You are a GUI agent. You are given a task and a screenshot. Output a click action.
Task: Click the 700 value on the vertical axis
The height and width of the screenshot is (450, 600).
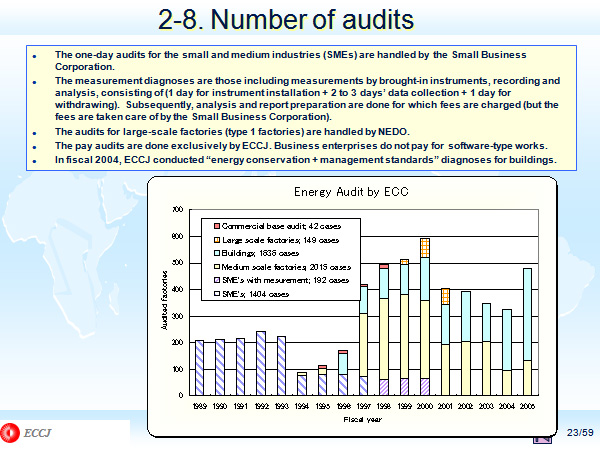tap(178, 209)
